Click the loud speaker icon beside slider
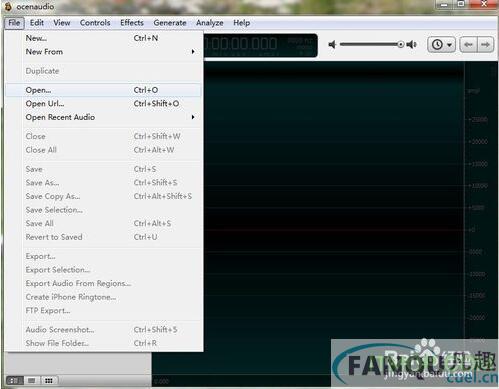The image size is (499, 389). 412,44
